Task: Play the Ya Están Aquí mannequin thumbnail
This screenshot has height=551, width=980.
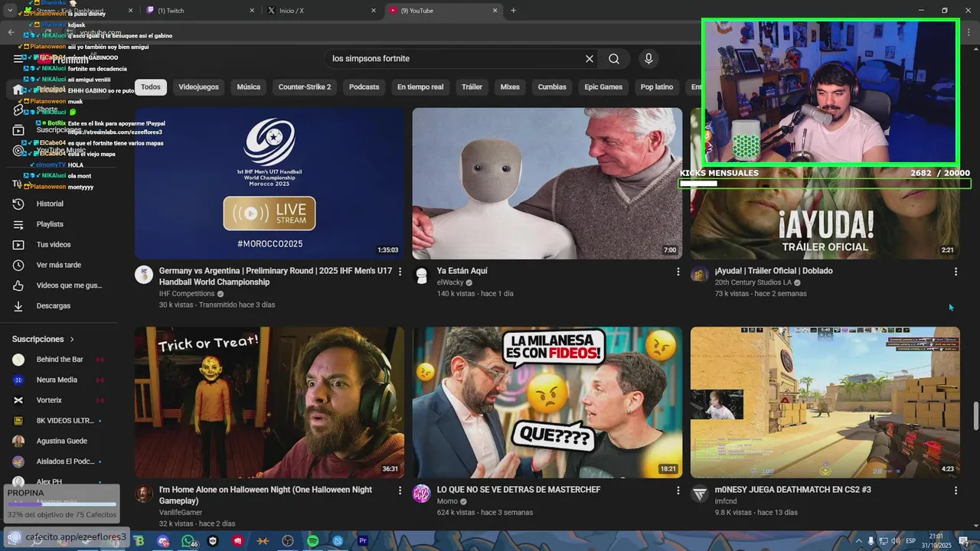Action: [x=547, y=184]
